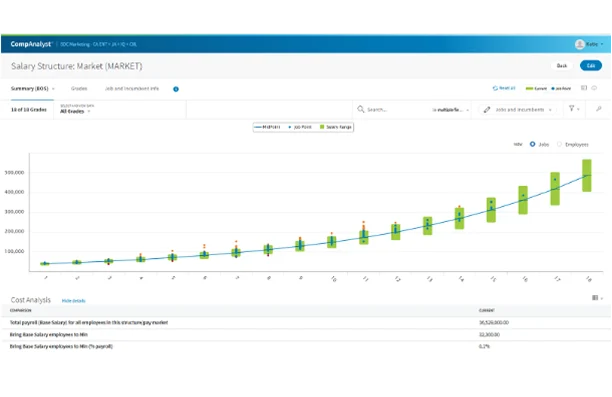Click the blue info icon beside tabs
This screenshot has height=397, width=612.
click(176, 89)
